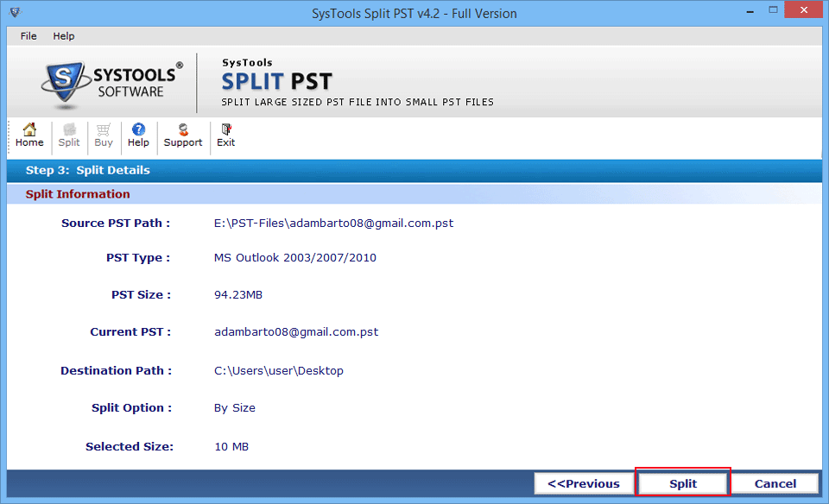829x504 pixels.
Task: Click the SysTools Software logo
Action: (112, 83)
